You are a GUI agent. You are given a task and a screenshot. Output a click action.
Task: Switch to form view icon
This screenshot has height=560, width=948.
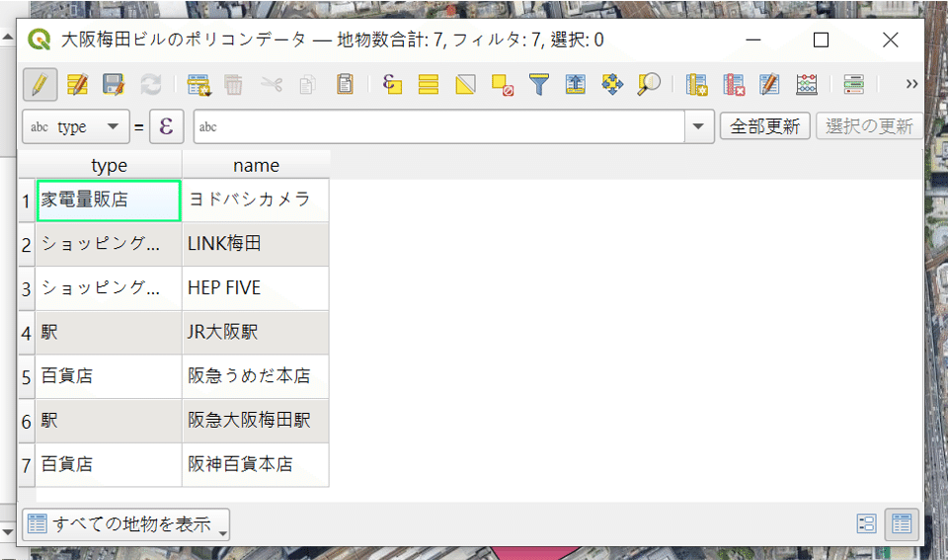866,523
